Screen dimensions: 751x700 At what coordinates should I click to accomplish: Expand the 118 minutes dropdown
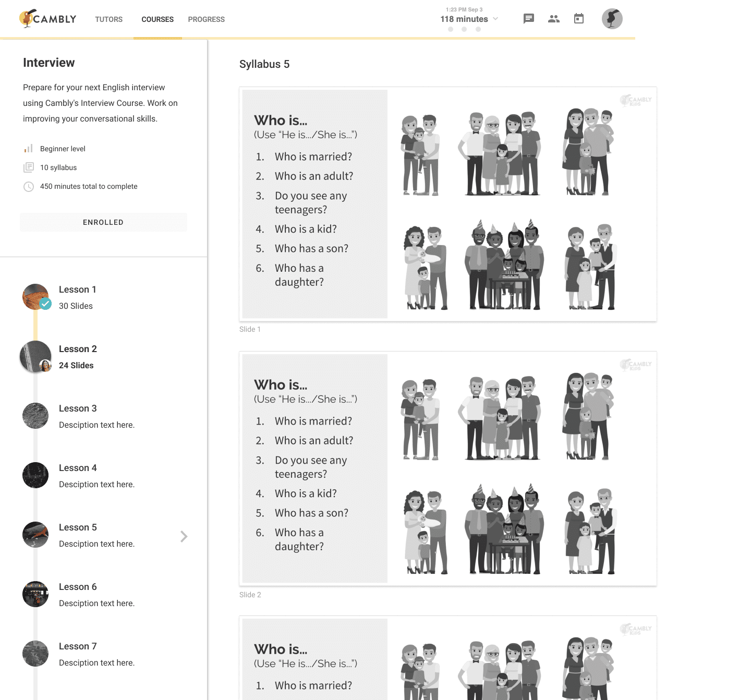[x=495, y=19]
